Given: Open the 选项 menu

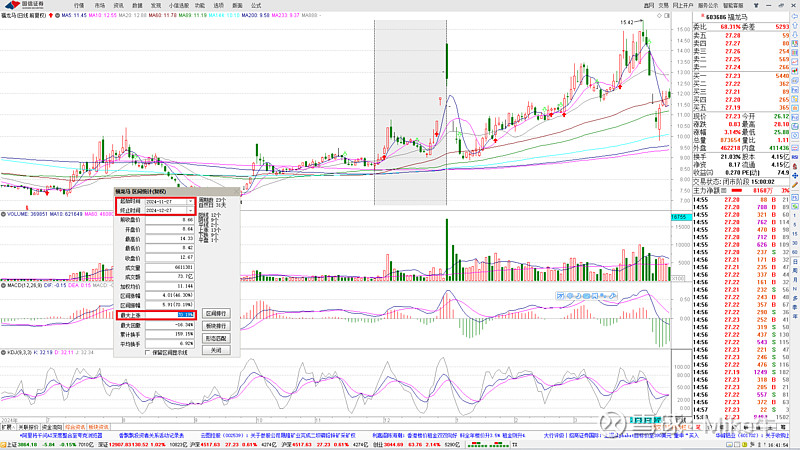Looking at the screenshot, I should pos(219,5).
